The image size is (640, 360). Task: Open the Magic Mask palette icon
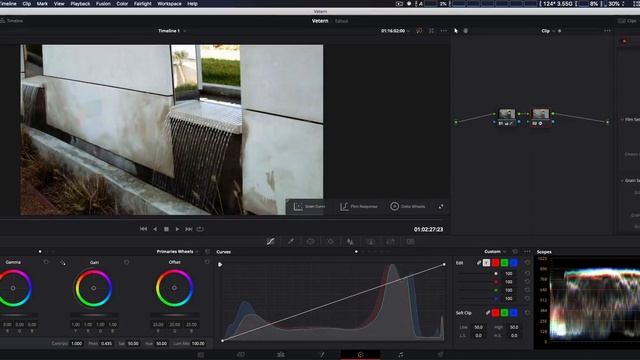tap(350, 242)
